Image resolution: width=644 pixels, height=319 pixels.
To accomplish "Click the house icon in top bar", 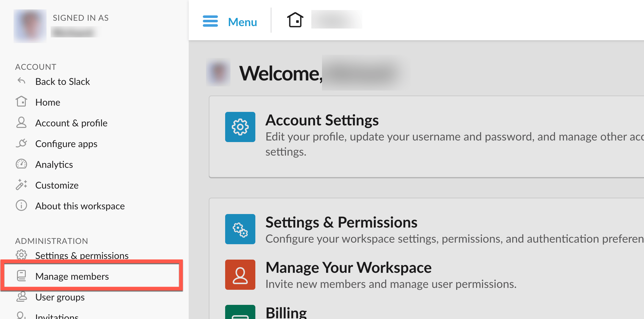I will (x=295, y=20).
